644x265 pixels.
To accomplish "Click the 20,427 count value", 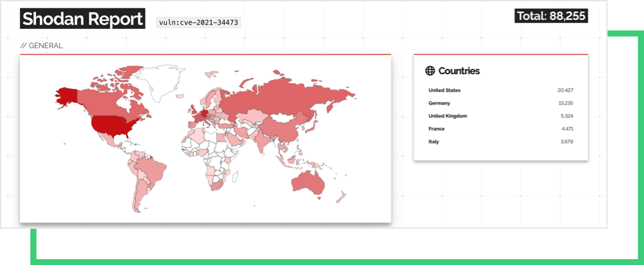I will click(x=565, y=90).
